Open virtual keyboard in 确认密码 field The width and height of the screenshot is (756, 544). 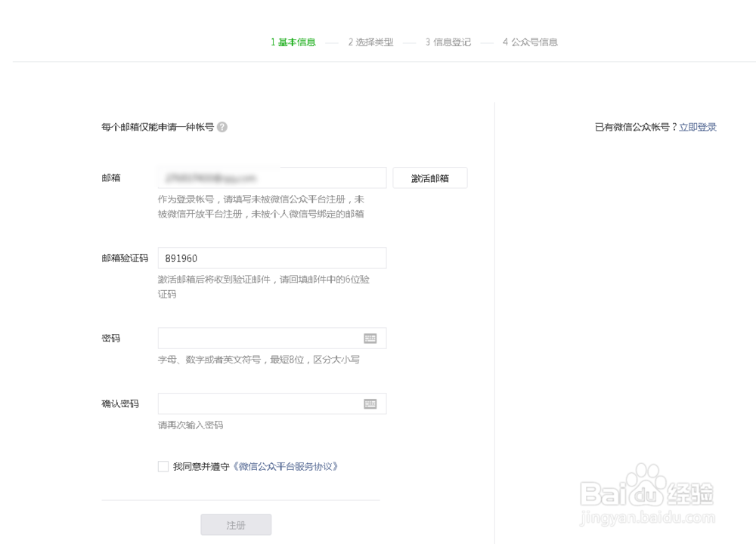(370, 403)
